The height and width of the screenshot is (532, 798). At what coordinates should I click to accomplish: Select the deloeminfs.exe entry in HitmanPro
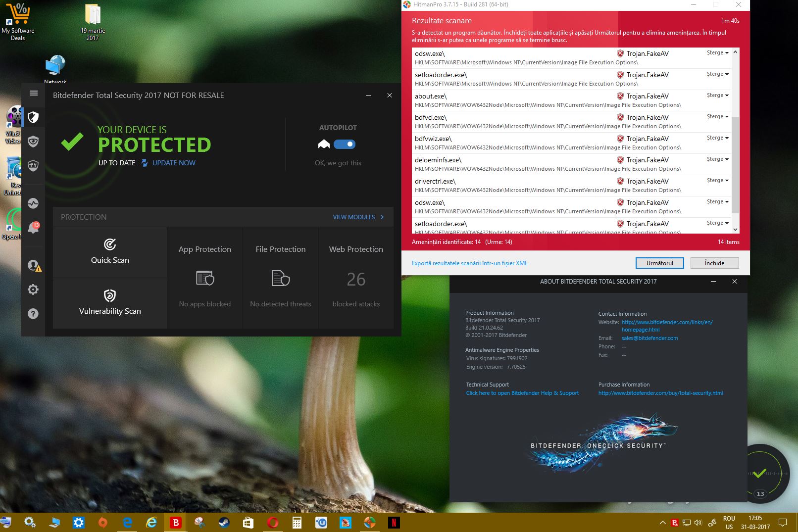(571, 164)
